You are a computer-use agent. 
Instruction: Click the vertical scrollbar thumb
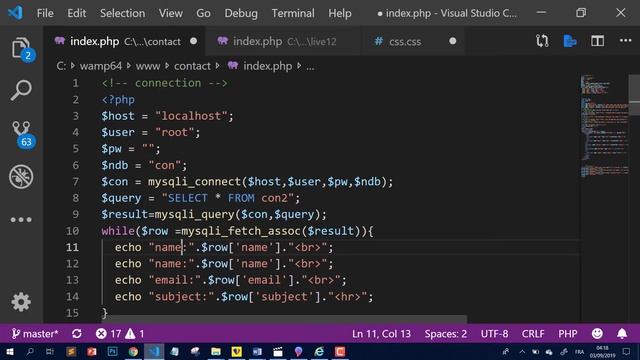click(634, 95)
